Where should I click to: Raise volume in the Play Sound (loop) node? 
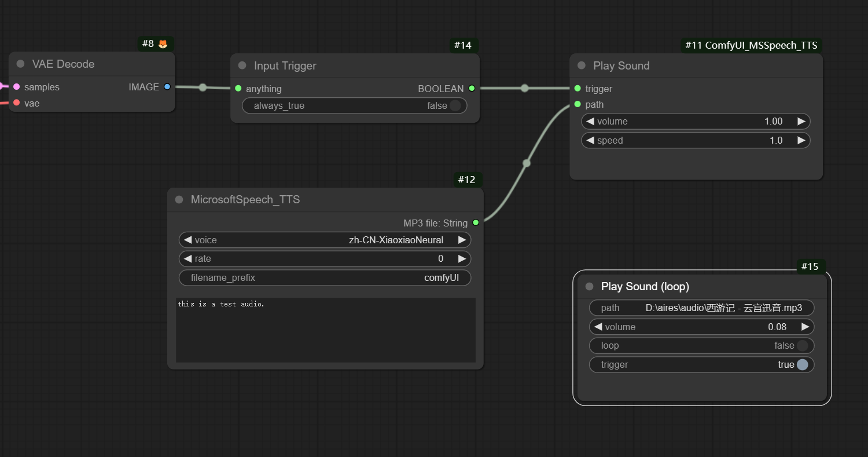805,327
